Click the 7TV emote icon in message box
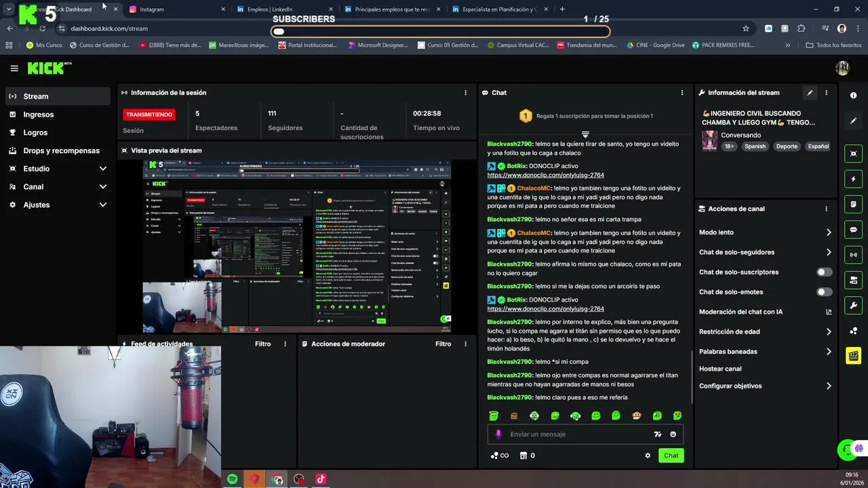 coord(657,434)
